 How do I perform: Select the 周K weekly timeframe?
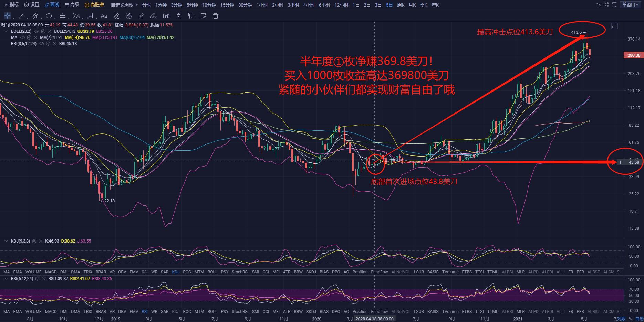pos(401,5)
